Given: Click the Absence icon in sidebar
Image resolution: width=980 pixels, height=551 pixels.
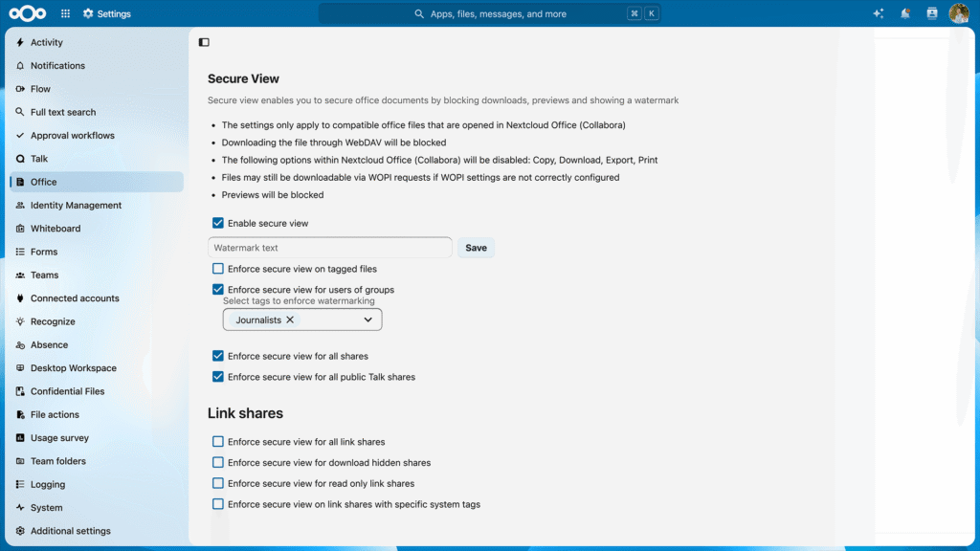Looking at the screenshot, I should pyautogui.click(x=20, y=344).
